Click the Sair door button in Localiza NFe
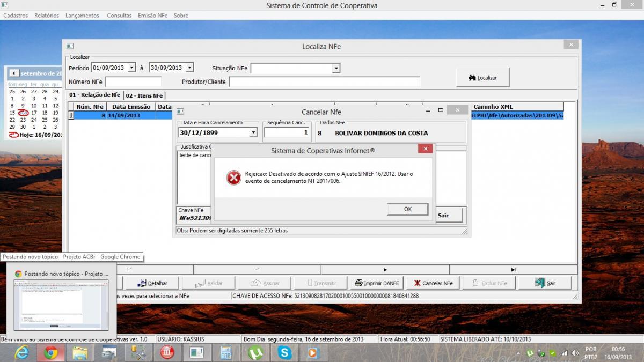Screen dimensions: 644x362 tap(545, 283)
